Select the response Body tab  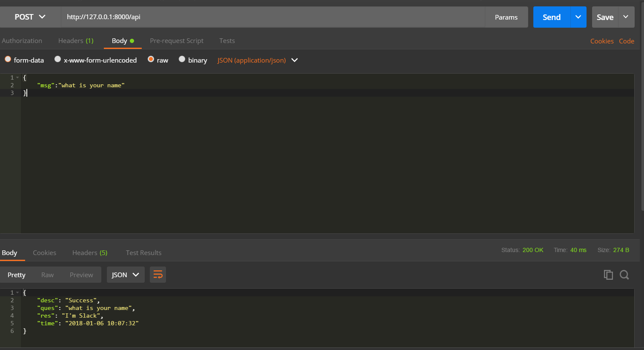point(9,252)
